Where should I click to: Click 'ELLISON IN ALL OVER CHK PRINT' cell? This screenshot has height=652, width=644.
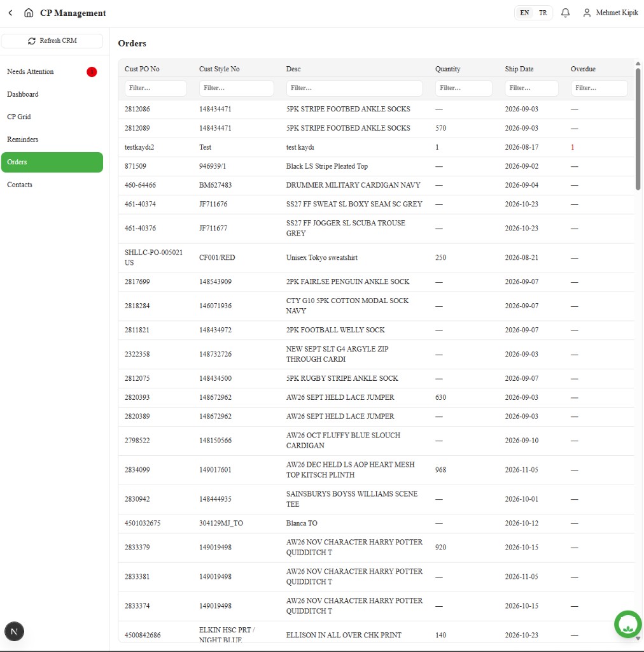pos(344,635)
